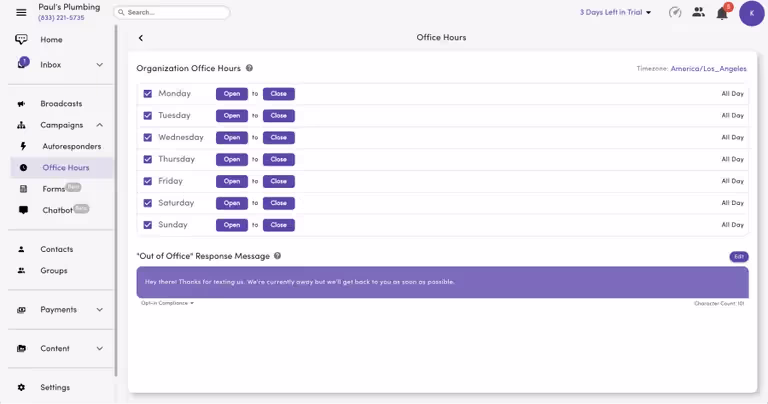
Task: Click the contacts people icon in header
Action: [x=698, y=13]
